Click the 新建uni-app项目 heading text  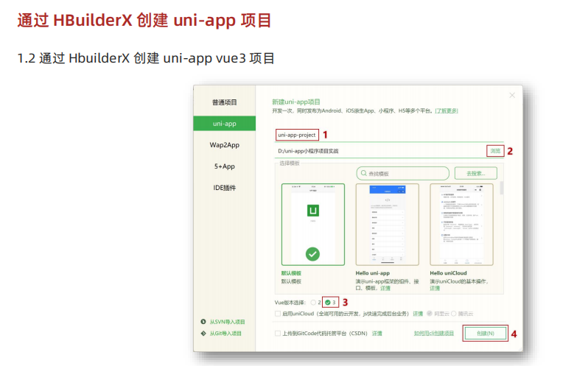pos(296,102)
